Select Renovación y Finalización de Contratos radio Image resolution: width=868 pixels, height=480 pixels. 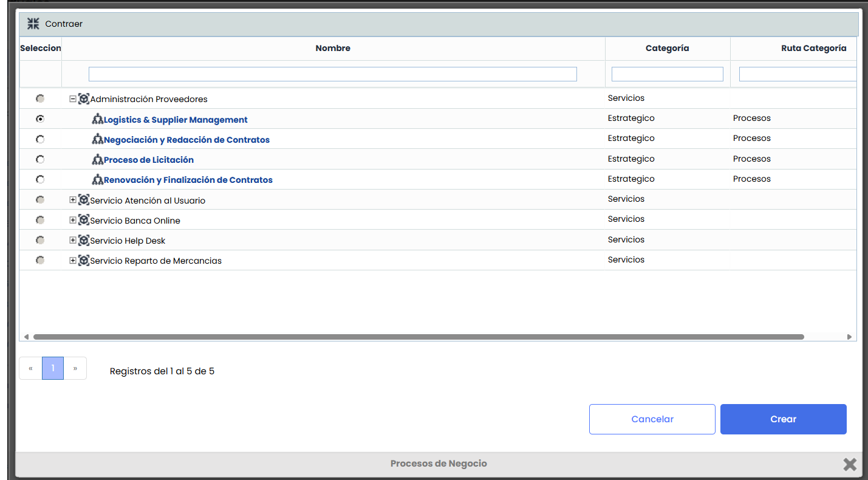coord(40,179)
